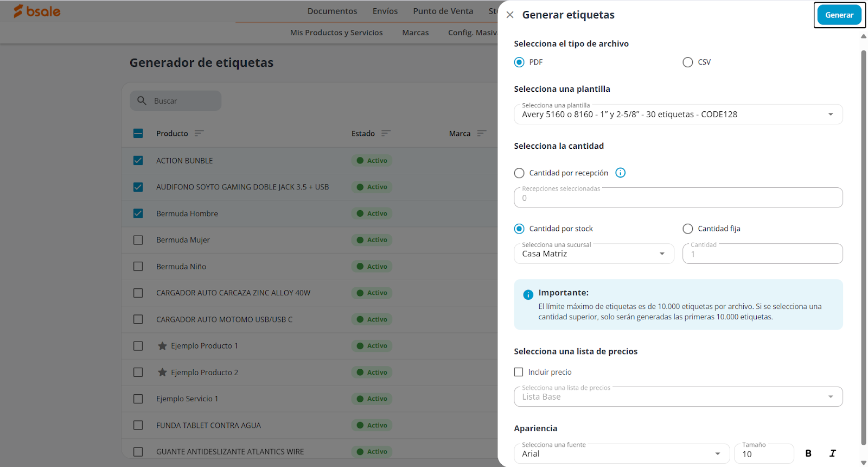Open the Lista Base price list dropdown
This screenshot has width=868, height=467.
point(678,396)
